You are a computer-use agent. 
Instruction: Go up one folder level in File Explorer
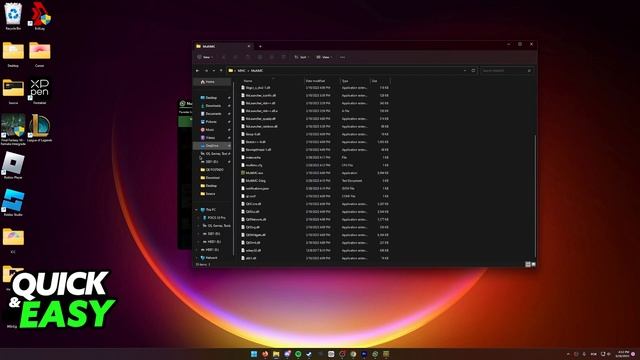[x=221, y=71]
